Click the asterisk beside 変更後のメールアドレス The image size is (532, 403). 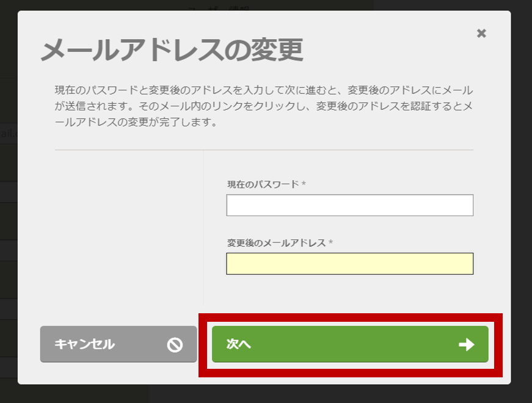pos(330,242)
